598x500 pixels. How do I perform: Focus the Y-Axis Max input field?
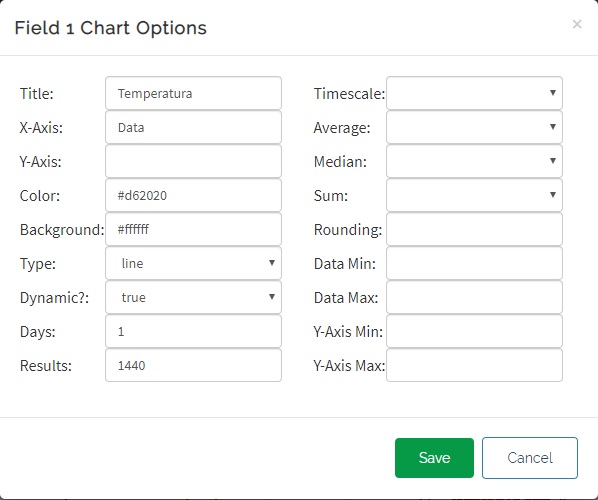point(474,365)
